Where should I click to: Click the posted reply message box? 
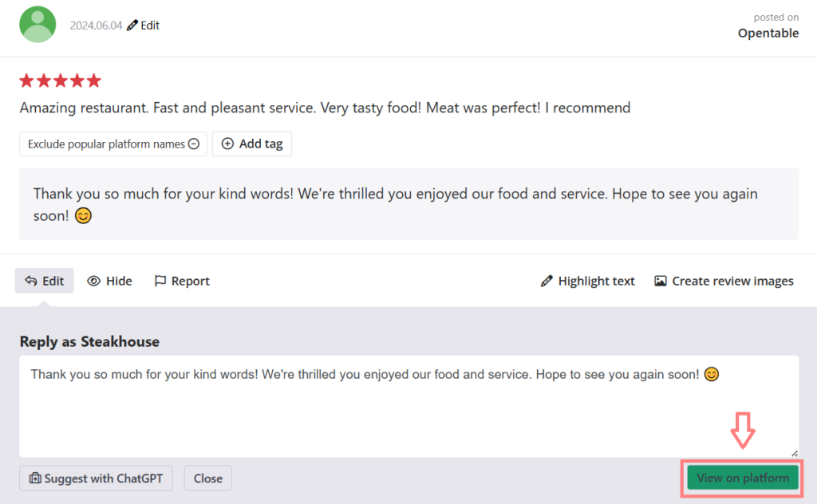pos(408,204)
